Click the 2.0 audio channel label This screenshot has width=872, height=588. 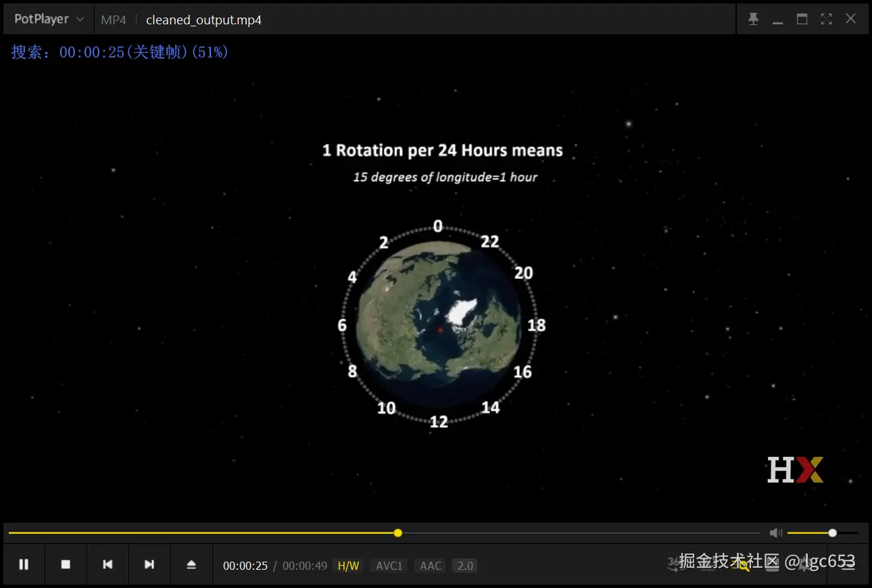465,566
